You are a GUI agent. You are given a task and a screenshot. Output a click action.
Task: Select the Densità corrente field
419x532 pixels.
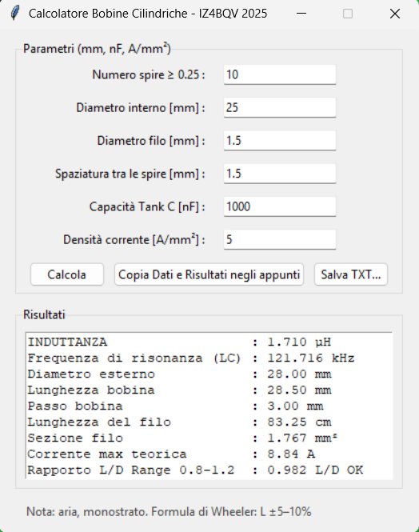point(280,239)
